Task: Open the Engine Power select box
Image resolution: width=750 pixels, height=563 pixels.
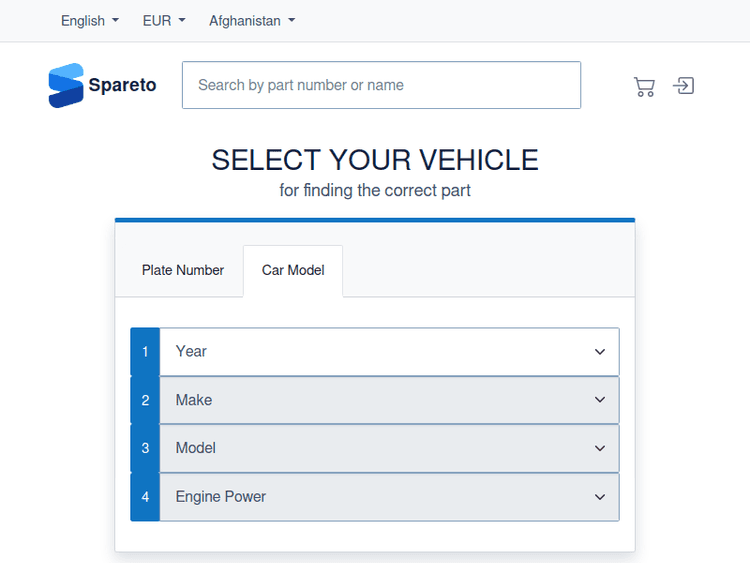Action: [x=389, y=497]
